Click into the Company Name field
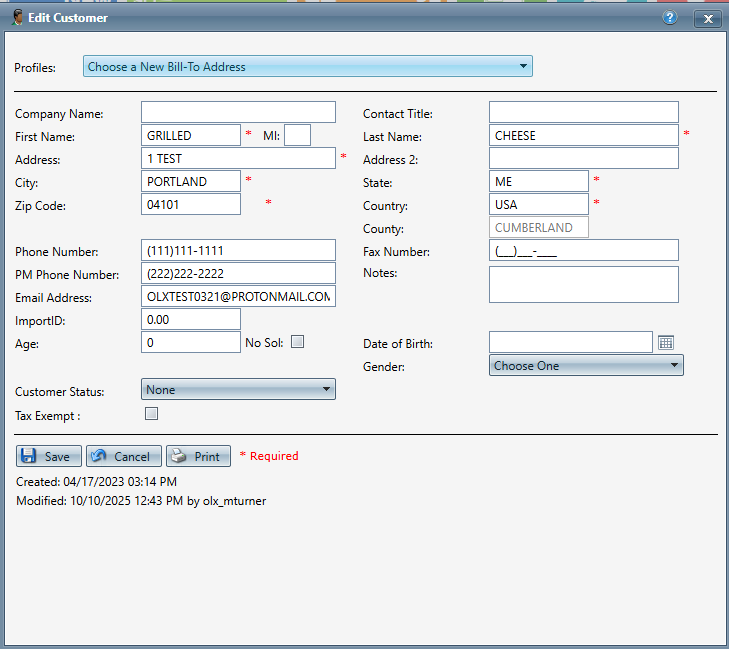Screen dimensions: 729x649 238,112
